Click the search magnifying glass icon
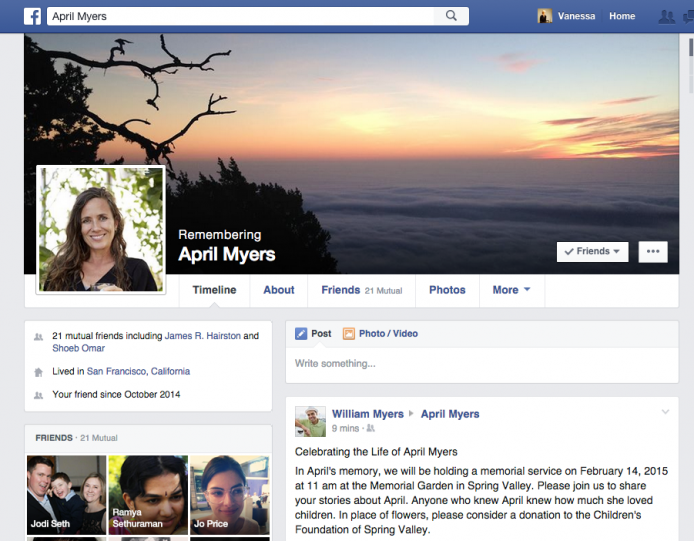 point(452,16)
